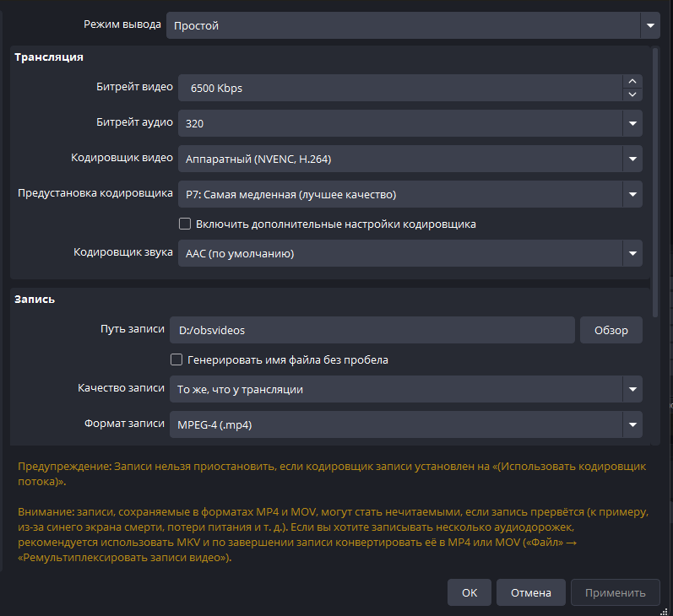Click the Запись section heading
673x616 pixels.
point(35,299)
